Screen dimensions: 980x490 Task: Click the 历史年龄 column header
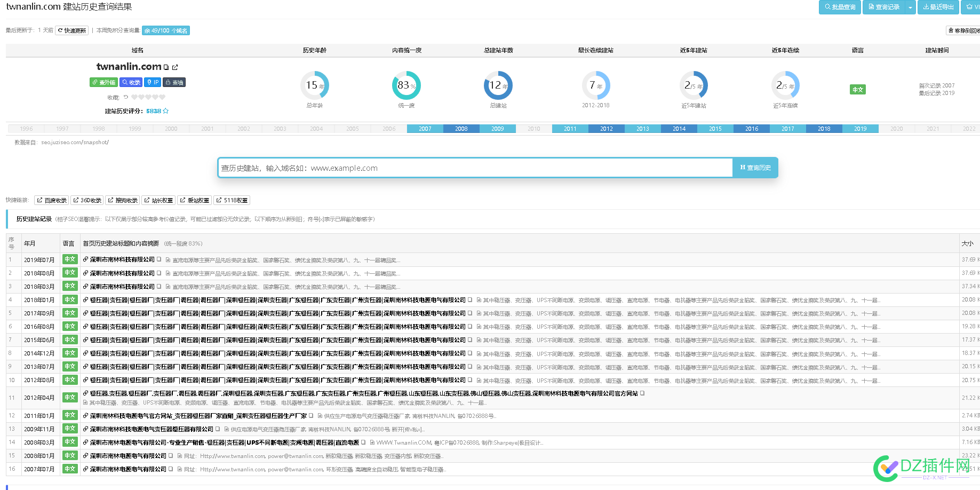click(x=315, y=50)
